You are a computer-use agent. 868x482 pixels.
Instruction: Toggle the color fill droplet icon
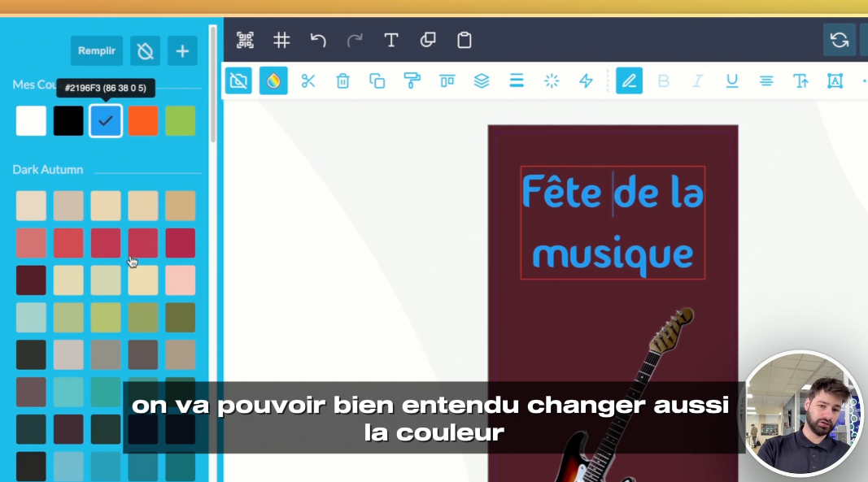pyautogui.click(x=273, y=80)
